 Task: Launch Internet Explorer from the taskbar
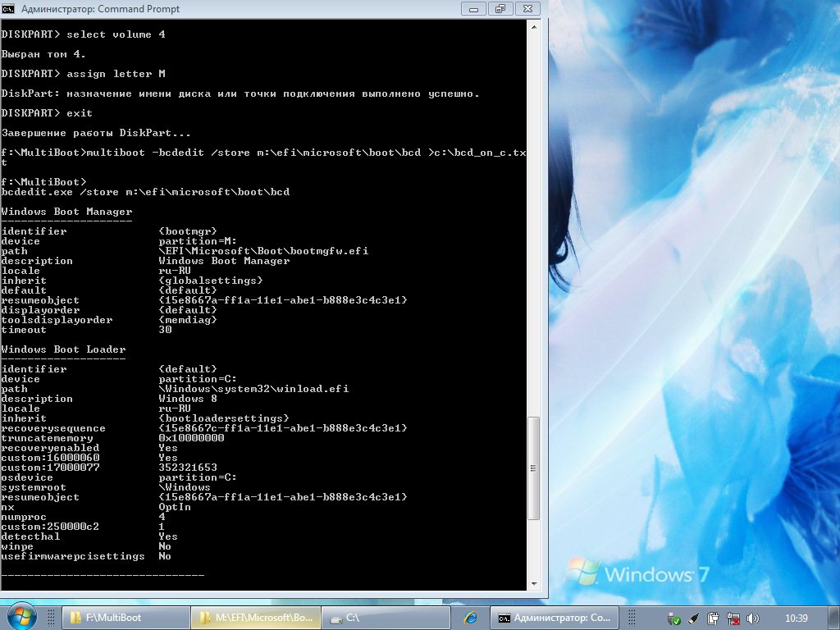471,618
